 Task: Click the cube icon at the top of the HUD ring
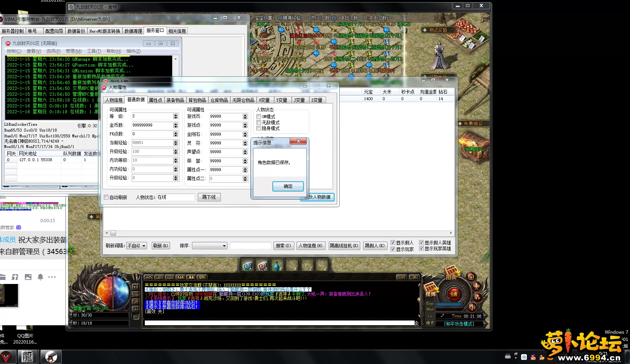[x=471, y=277]
